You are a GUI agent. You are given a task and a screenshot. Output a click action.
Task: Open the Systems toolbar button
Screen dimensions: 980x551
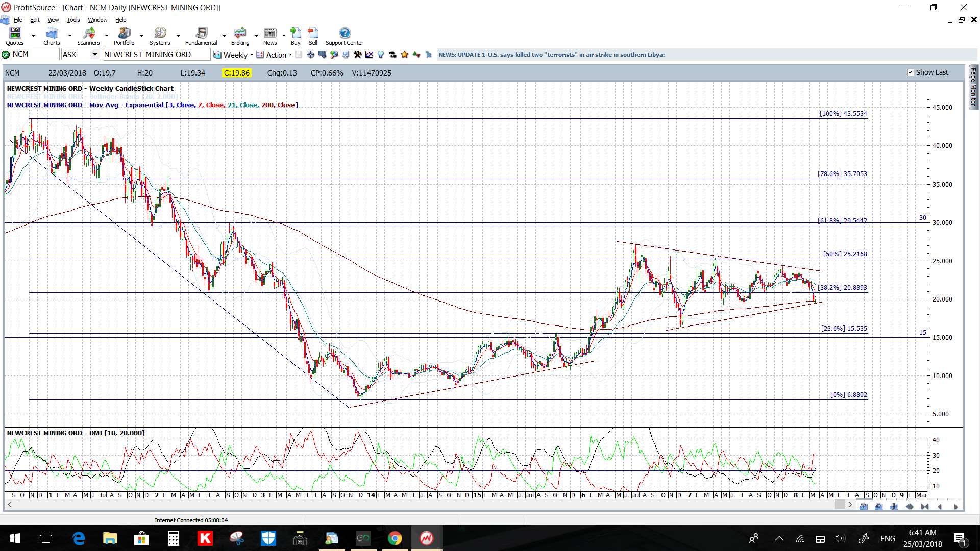pos(160,36)
